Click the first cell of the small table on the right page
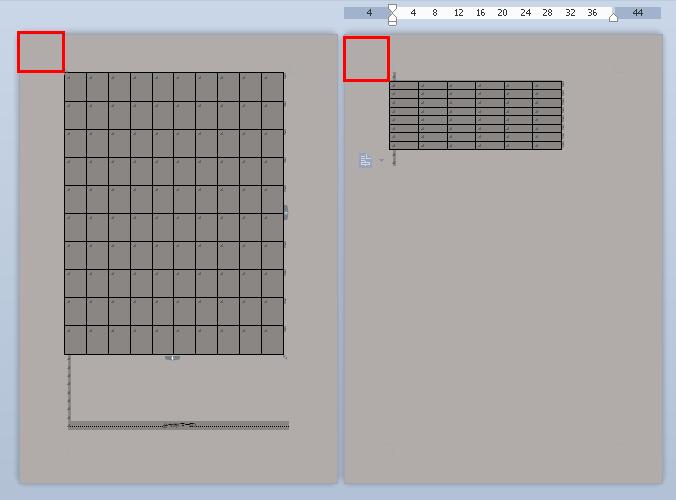 (x=404, y=85)
